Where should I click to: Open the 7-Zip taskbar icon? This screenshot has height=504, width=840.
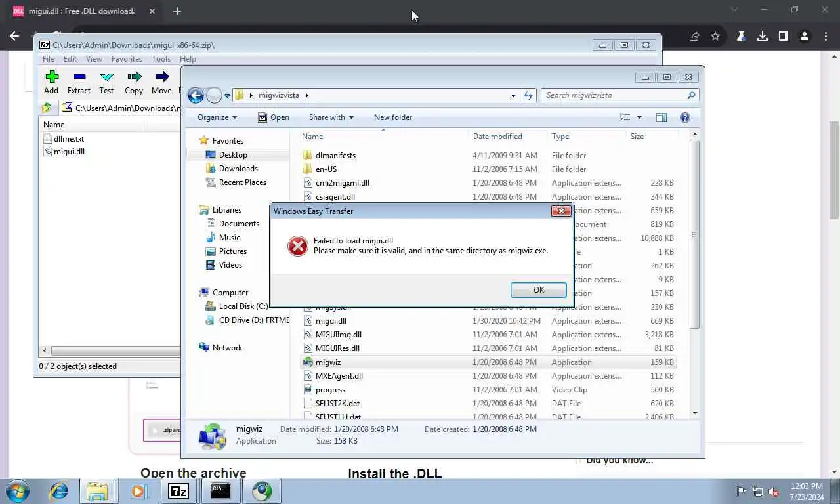(x=178, y=491)
